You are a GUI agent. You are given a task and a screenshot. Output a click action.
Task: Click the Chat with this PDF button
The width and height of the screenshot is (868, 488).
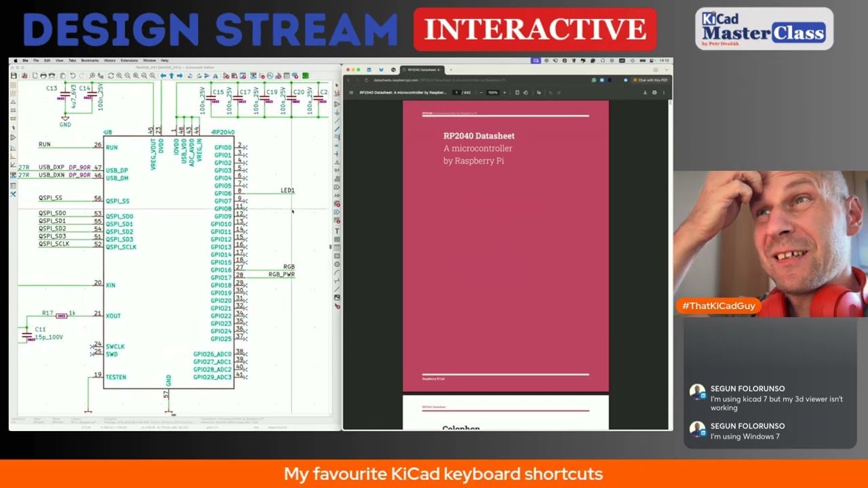click(650, 80)
